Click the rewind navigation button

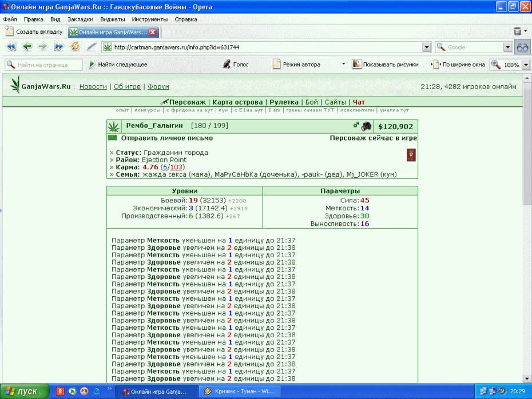click(x=11, y=47)
